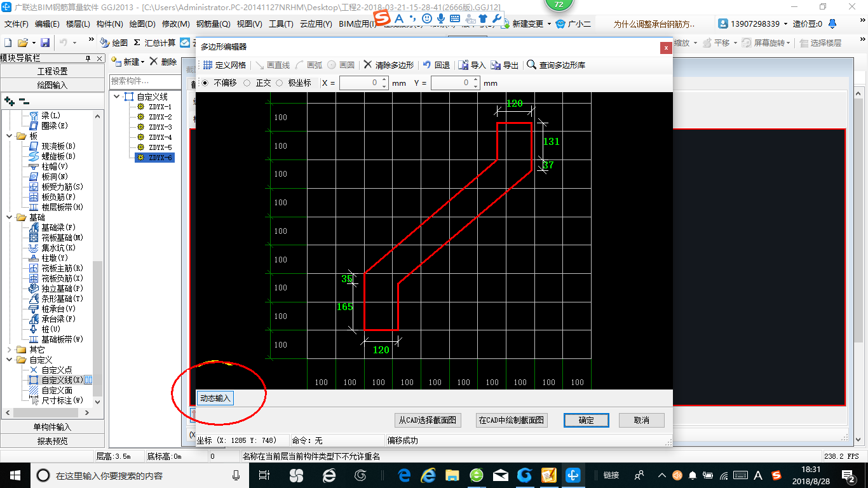The height and width of the screenshot is (488, 868).
Task: Open the 新建变更 dropdown
Action: (548, 24)
